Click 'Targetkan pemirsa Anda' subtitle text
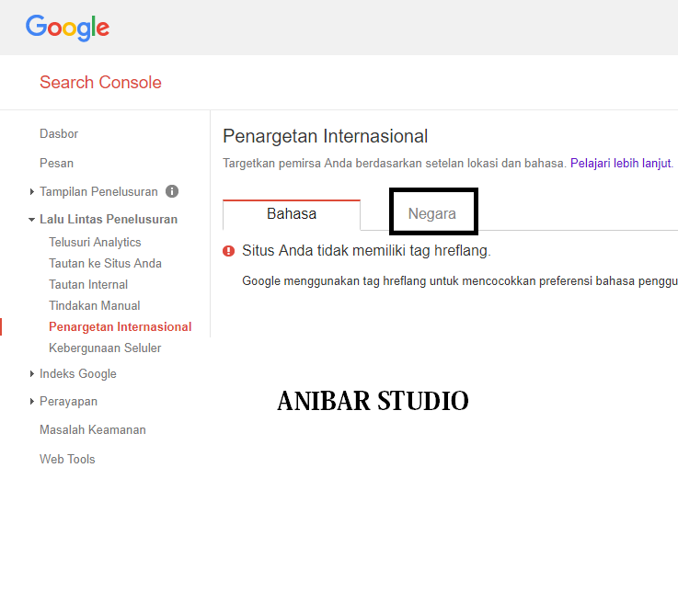Screen dimensions: 678x616 pos(395,164)
